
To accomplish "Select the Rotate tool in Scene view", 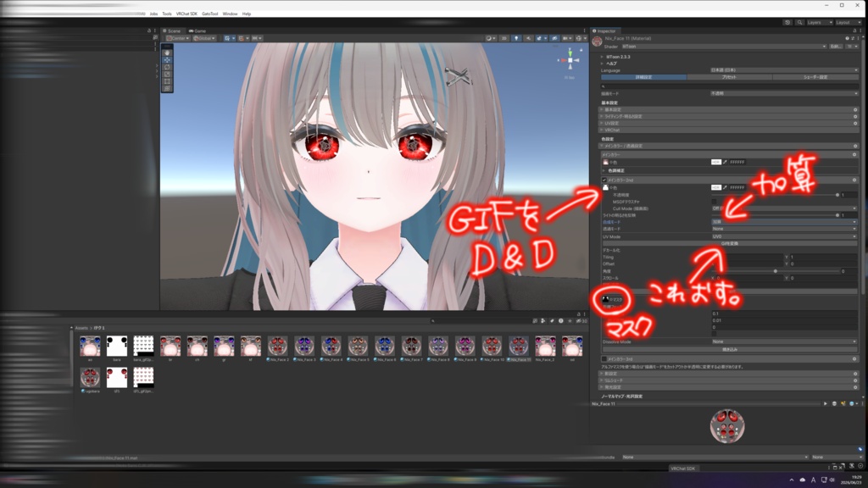I will [167, 67].
